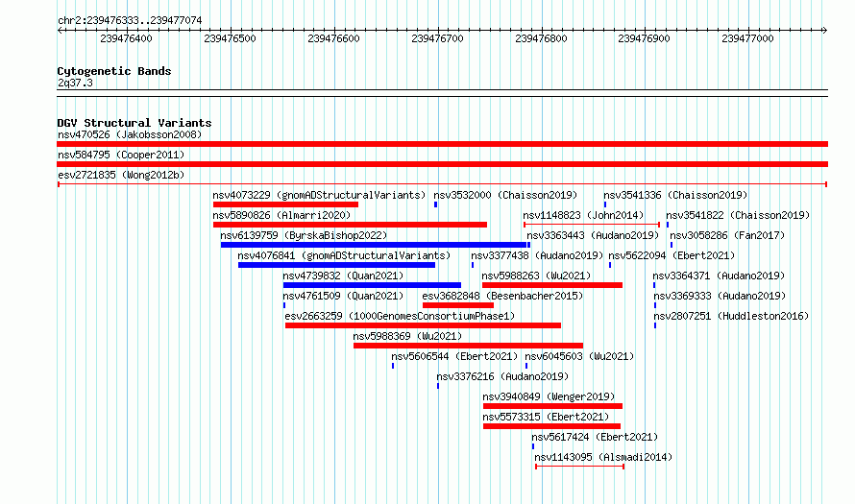
Task: Select the red bar under nsv5890826
Action: point(350,225)
